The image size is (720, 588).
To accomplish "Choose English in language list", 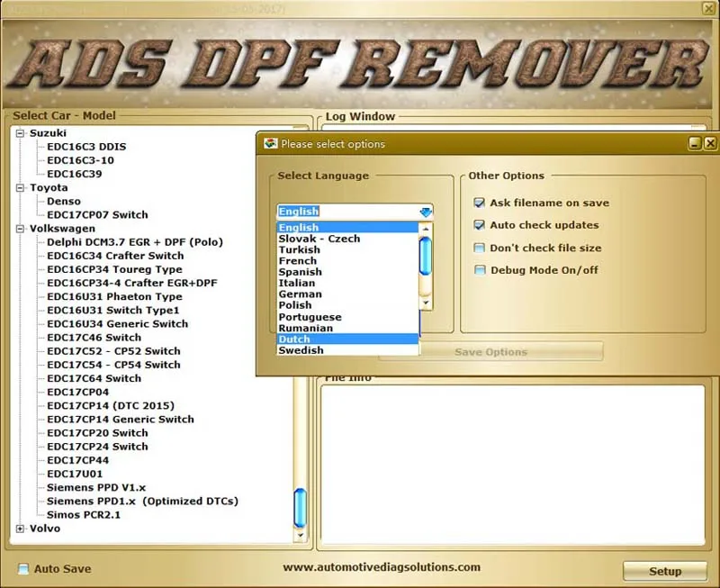I will click(347, 228).
